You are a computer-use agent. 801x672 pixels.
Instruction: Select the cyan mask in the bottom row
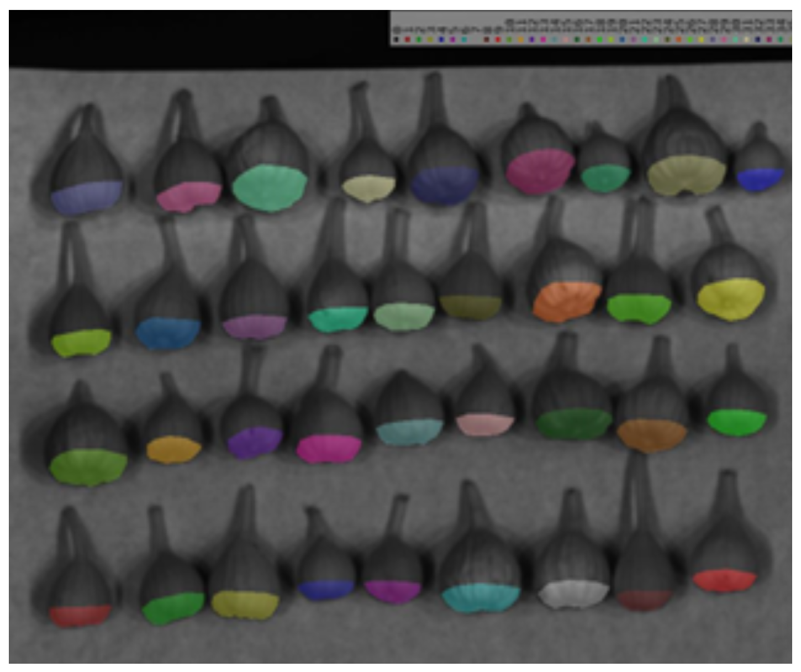[480, 598]
